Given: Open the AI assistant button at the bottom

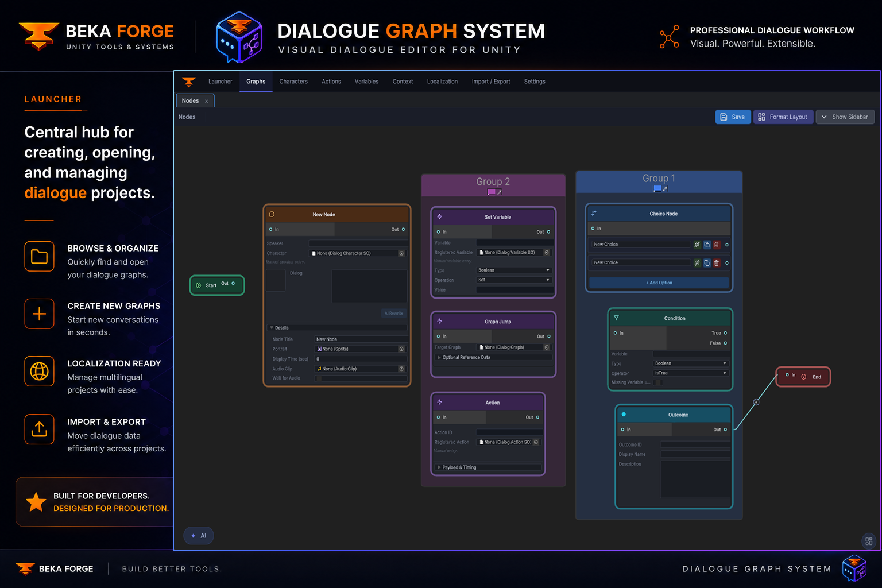Looking at the screenshot, I should click(199, 536).
